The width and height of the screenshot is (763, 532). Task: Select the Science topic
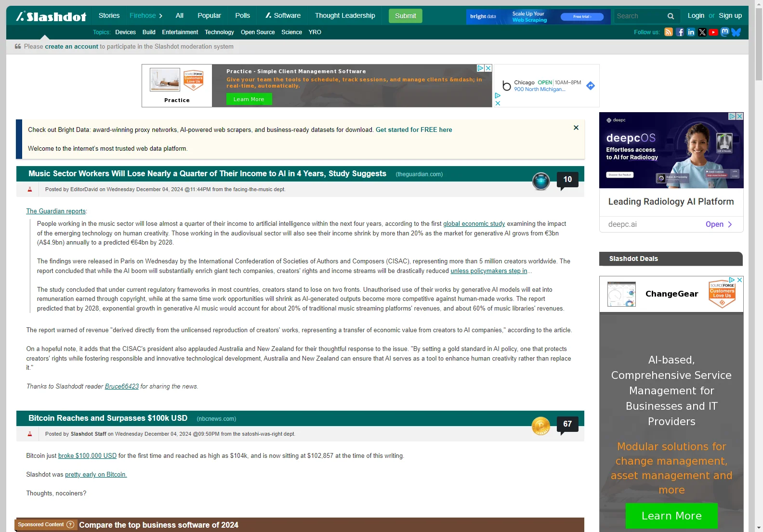click(292, 32)
